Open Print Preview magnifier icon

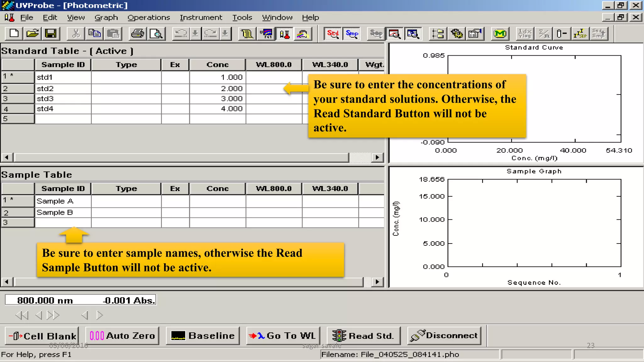156,34
